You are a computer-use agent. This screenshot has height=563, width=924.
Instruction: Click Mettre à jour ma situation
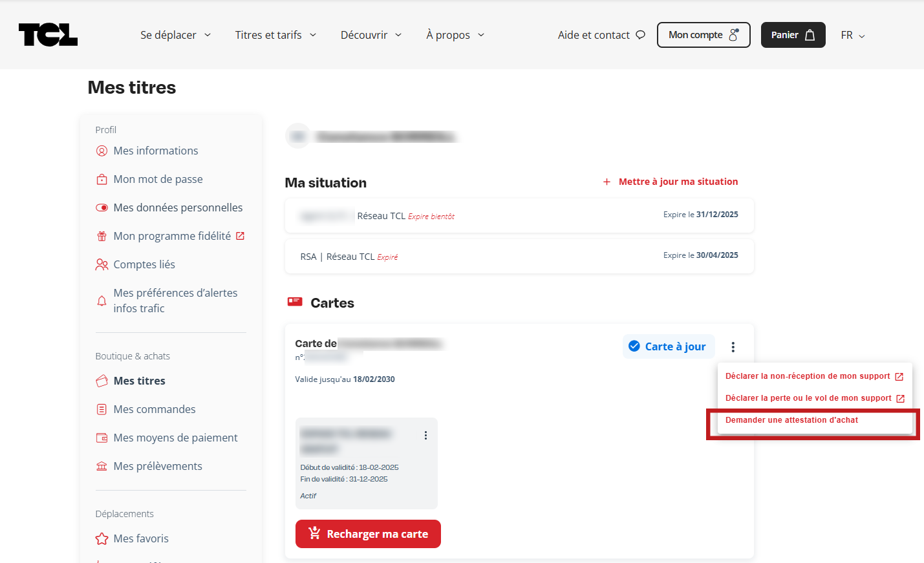pyautogui.click(x=678, y=182)
